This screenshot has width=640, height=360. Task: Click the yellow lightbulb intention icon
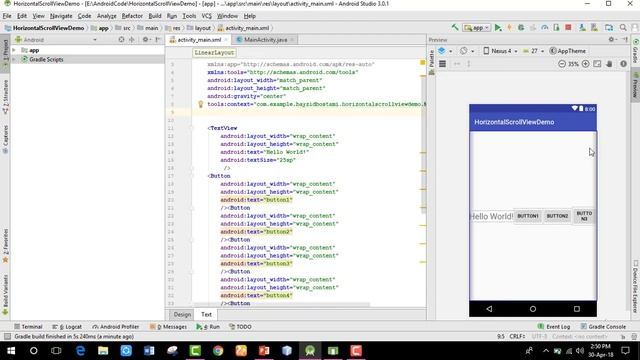pos(200,104)
